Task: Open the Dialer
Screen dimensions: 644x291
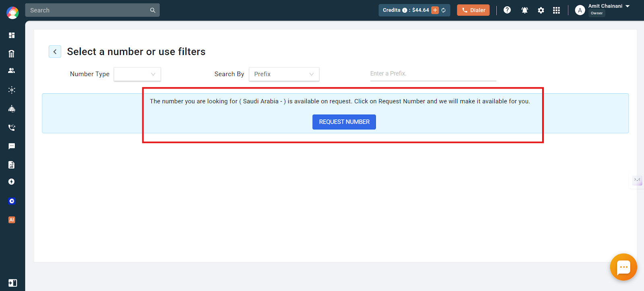Action: (473, 10)
